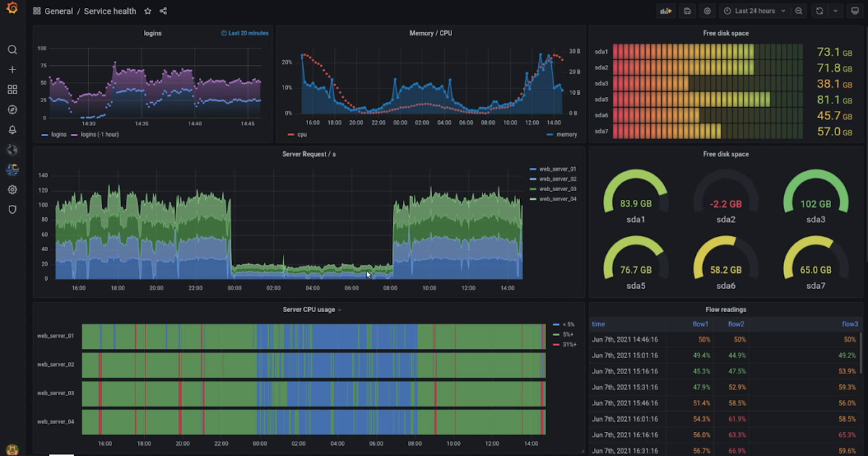
Task: Expand the refresh interval dropdown arrow
Action: (x=835, y=11)
